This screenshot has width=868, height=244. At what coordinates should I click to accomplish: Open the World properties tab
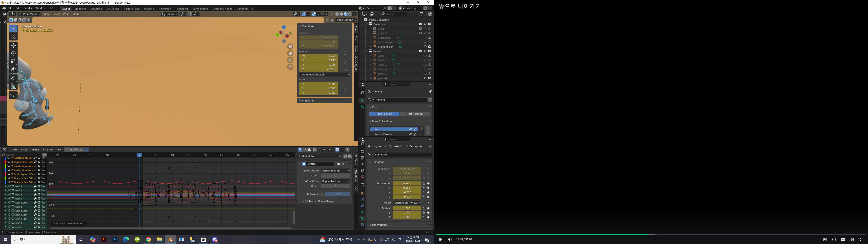362,177
